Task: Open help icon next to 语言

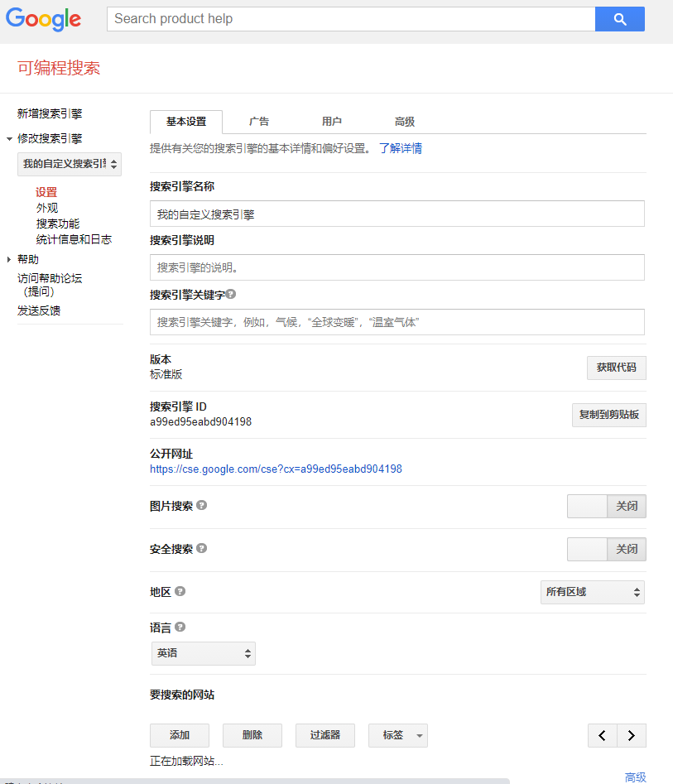Action: pos(180,627)
